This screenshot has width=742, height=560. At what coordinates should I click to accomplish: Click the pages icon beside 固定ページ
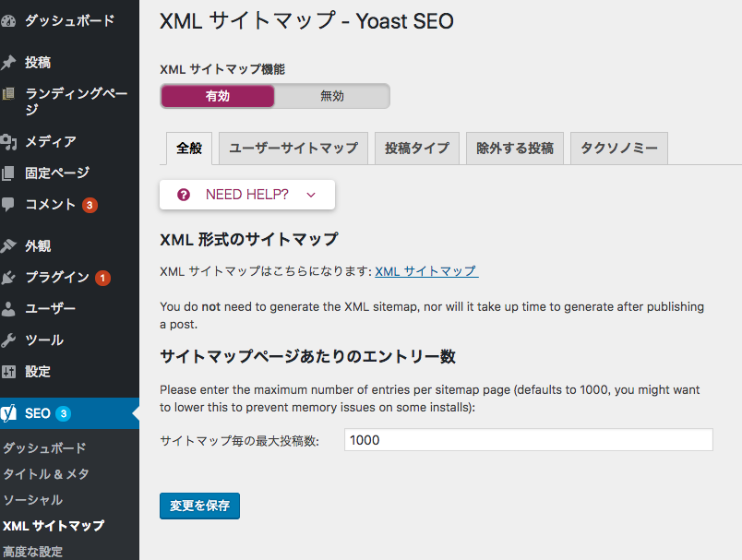(8, 173)
